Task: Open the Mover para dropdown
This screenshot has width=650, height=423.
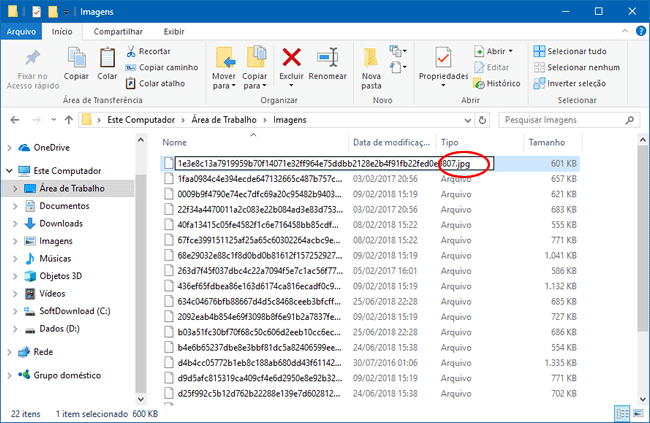Action: [224, 64]
